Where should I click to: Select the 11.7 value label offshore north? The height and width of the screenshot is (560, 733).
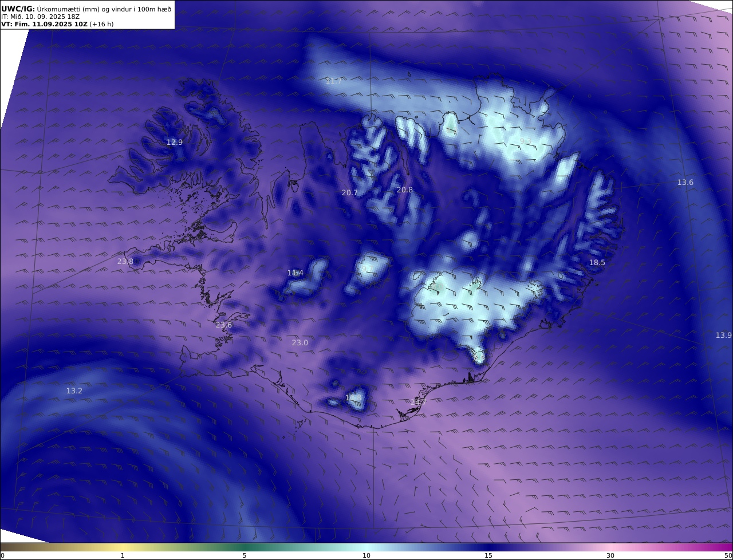pos(334,81)
